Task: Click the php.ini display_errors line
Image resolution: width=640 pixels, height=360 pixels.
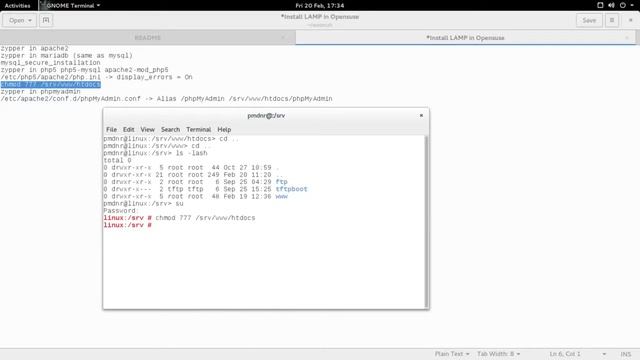Action: coord(96,77)
